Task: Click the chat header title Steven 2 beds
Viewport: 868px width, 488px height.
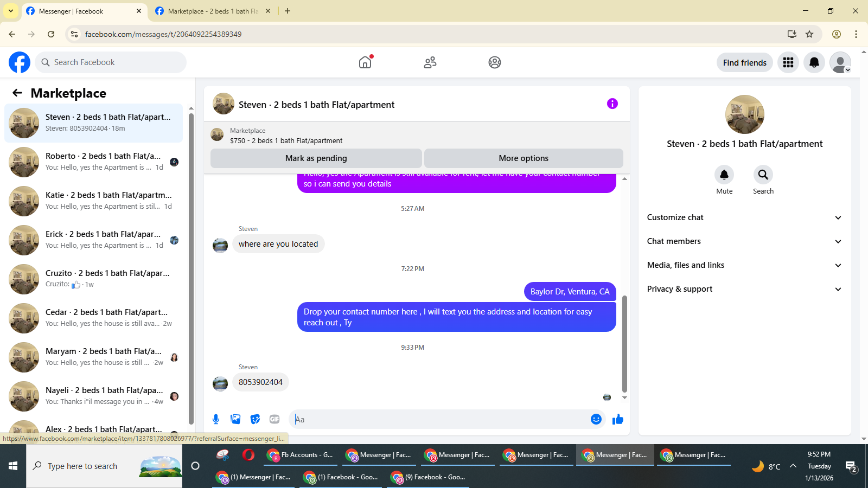Action: click(316, 105)
